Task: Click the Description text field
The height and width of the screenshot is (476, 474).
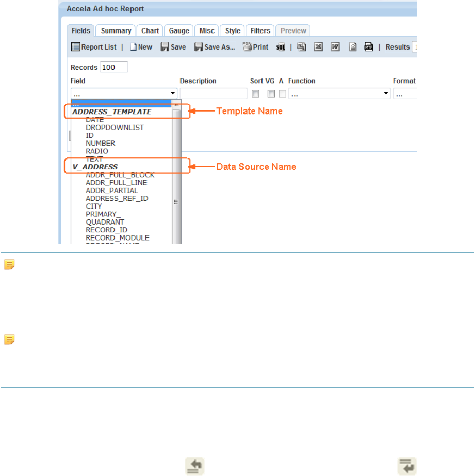Action: click(214, 93)
